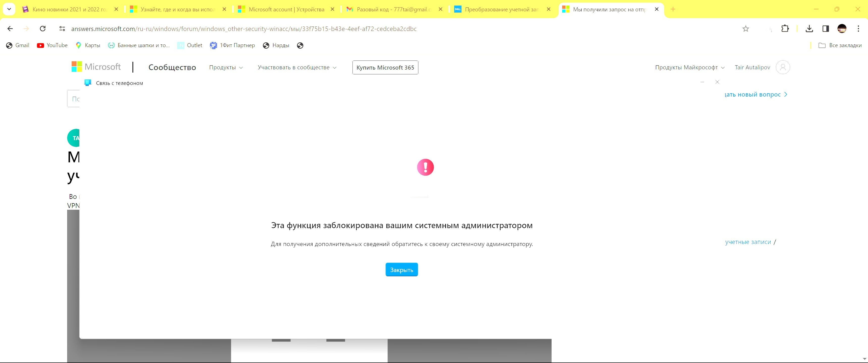Expand the Продукты menu
Screen dimensions: 868x363
tap(226, 67)
